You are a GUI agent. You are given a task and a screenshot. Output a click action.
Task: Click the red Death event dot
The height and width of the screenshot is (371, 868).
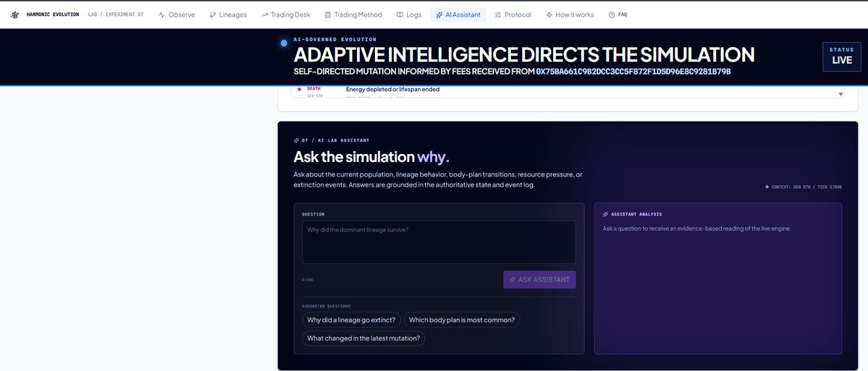click(300, 89)
